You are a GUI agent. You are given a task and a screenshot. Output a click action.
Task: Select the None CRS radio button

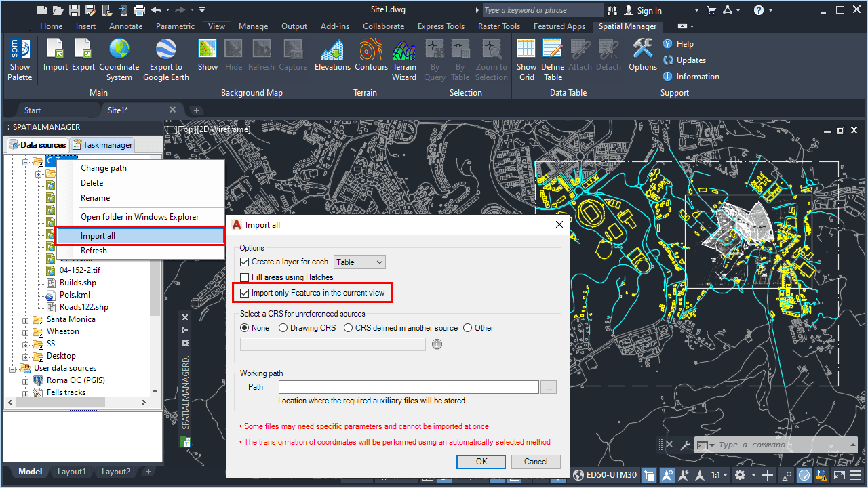coord(245,328)
